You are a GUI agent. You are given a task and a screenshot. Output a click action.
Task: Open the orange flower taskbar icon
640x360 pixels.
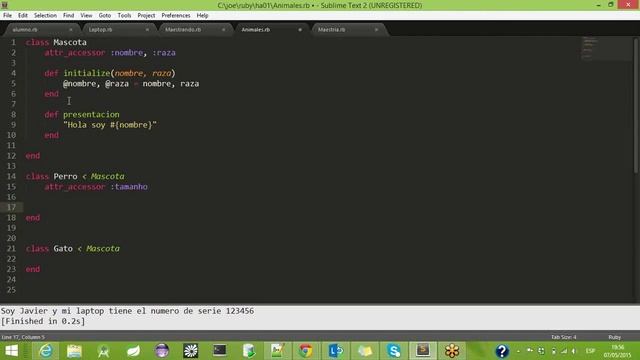coord(452,351)
